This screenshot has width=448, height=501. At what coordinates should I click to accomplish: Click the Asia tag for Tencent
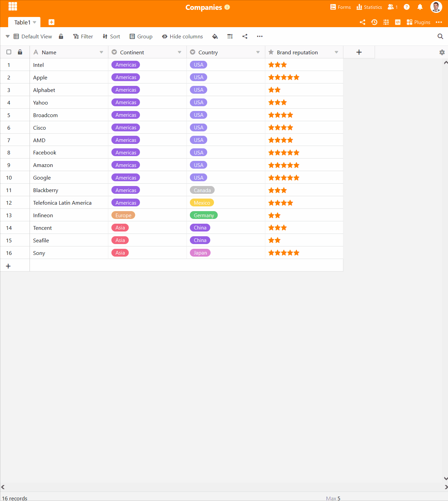click(120, 228)
